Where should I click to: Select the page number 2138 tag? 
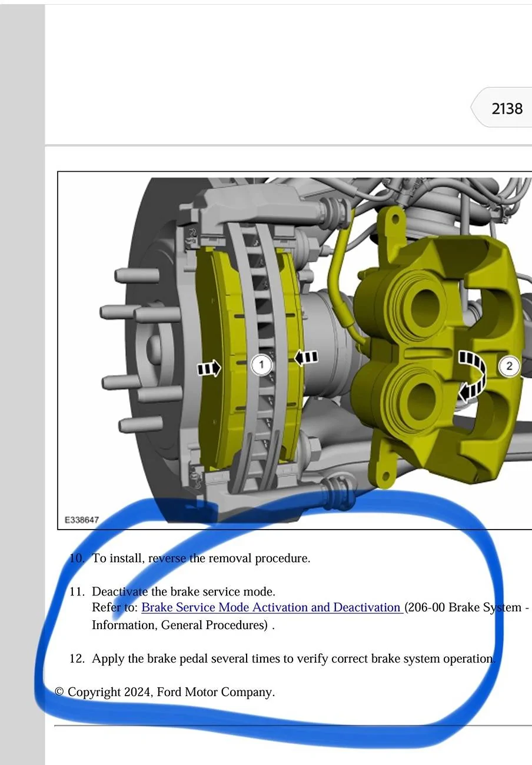(502, 108)
